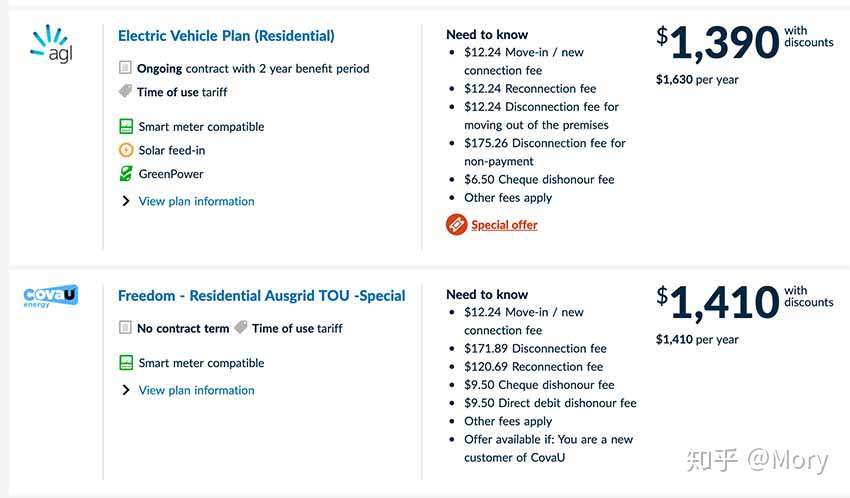Click the $1,390 with discounts price
This screenshot has width=850, height=498.
pyautogui.click(x=744, y=42)
